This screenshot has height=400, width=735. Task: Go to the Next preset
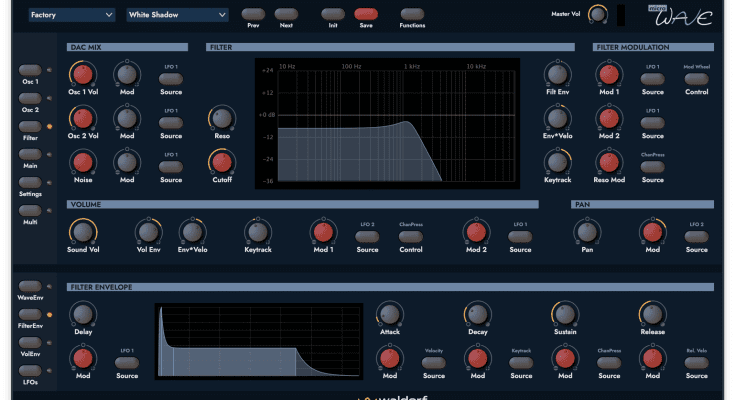coord(286,15)
